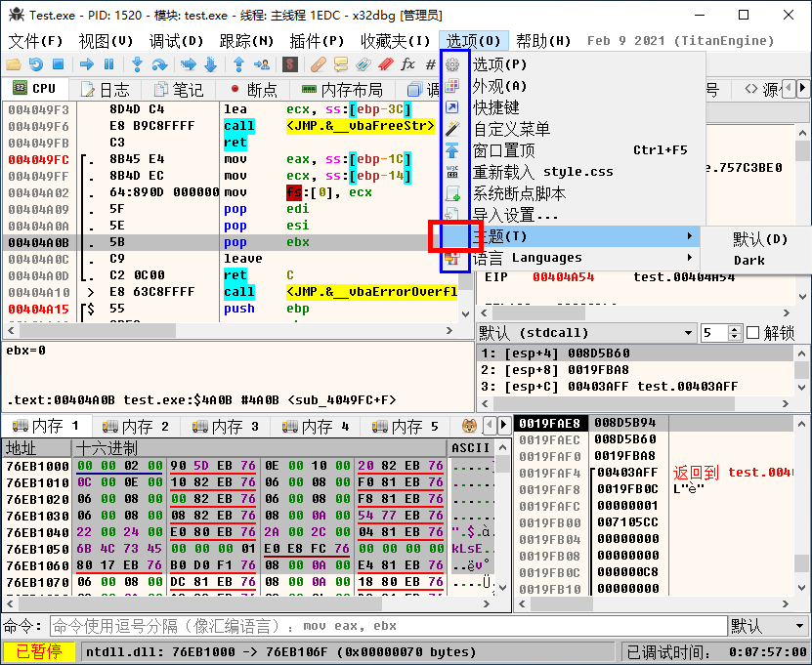
Task: Click the 已暂停 paused status label
Action: tap(39, 651)
